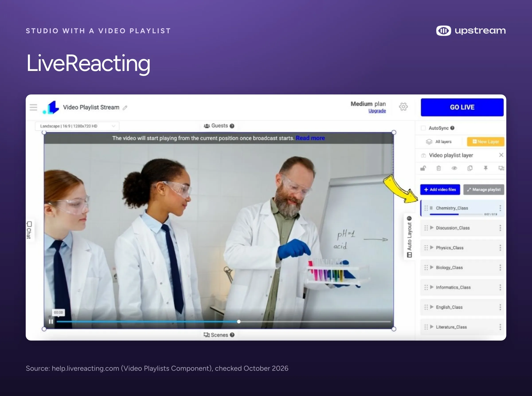
Task: Open options menu for Biology_Class
Action: pyautogui.click(x=500, y=268)
